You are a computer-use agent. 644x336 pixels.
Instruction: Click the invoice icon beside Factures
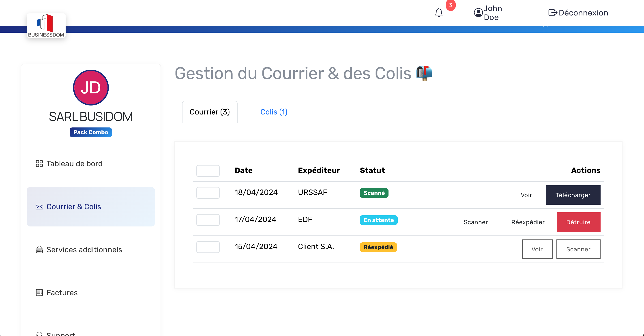pos(39,292)
